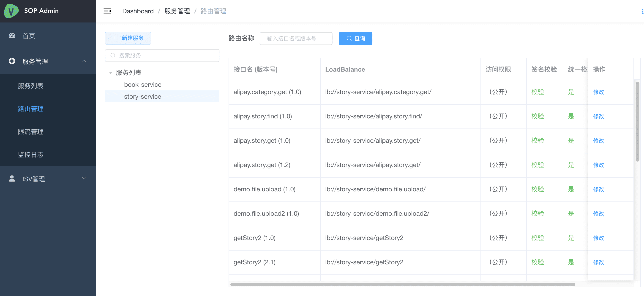Click 修改 for alipay.category.get row
The width and height of the screenshot is (644, 296).
[598, 92]
